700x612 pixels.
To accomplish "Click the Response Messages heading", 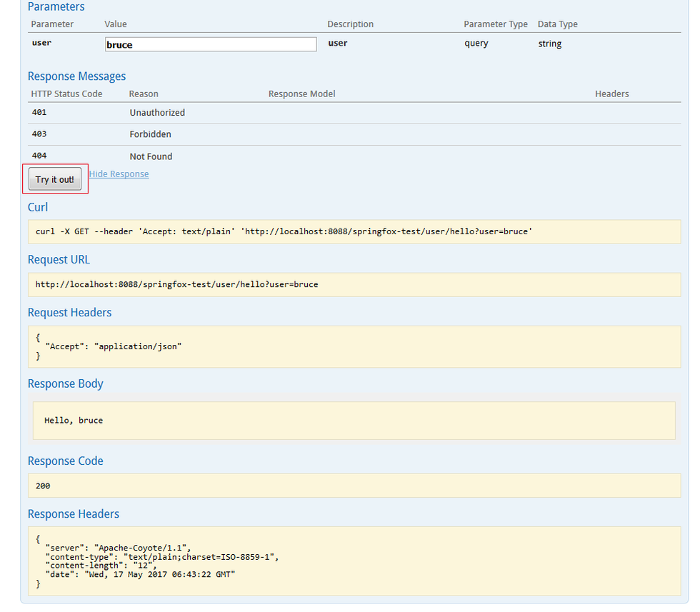I will (x=76, y=76).
